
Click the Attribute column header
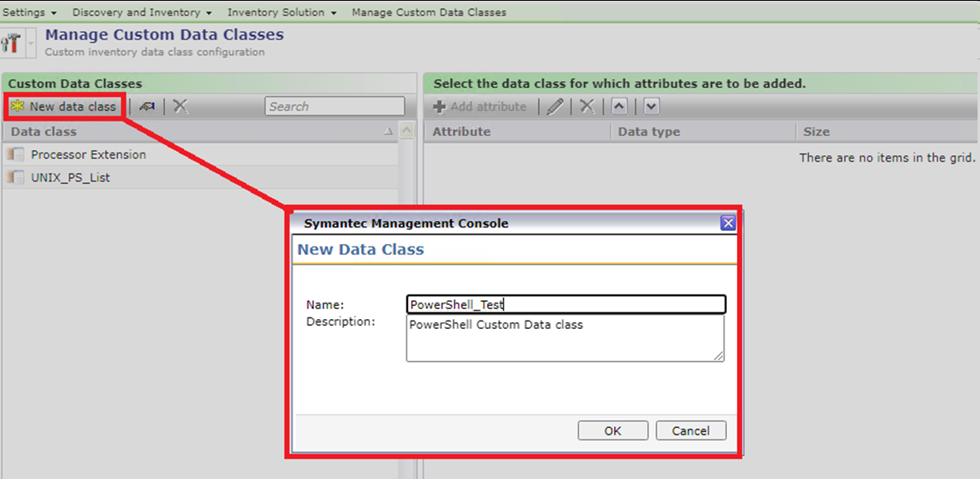516,131
